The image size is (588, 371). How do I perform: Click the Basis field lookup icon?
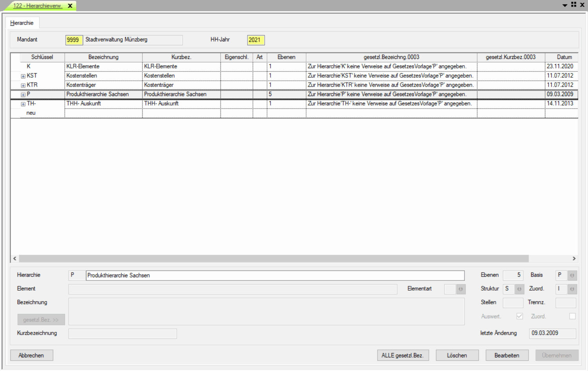pos(572,275)
